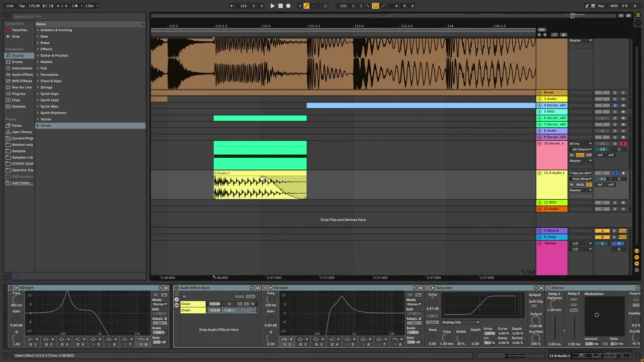This screenshot has height=362, width=644.
Task: Click the Tap tempo button
Action: pos(22,6)
